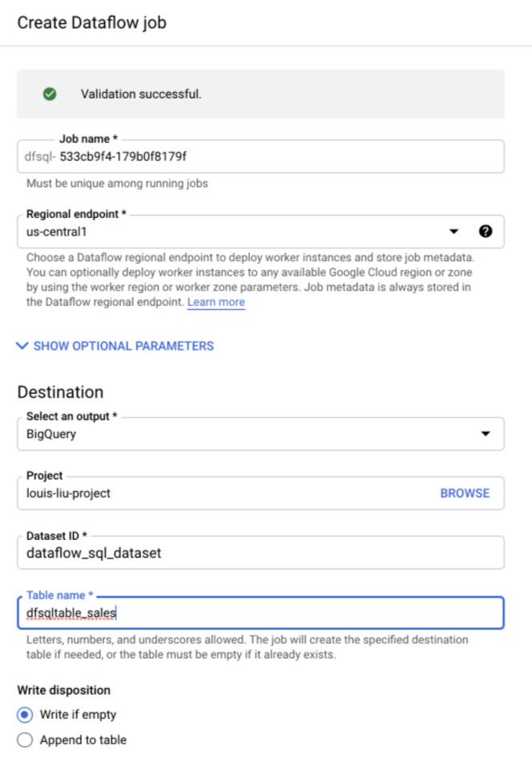Image resolution: width=532 pixels, height=758 pixels.
Task: Click the Create Dataflow job heading
Action: click(x=91, y=22)
